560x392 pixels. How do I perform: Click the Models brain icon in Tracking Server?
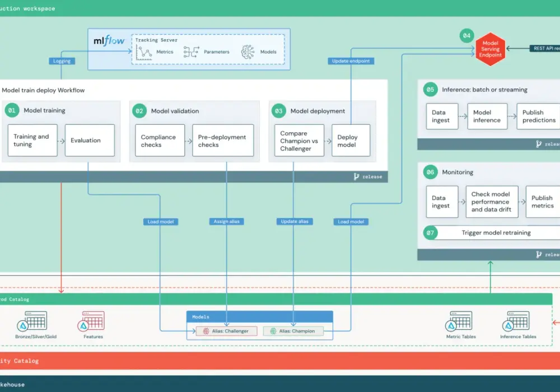(248, 52)
